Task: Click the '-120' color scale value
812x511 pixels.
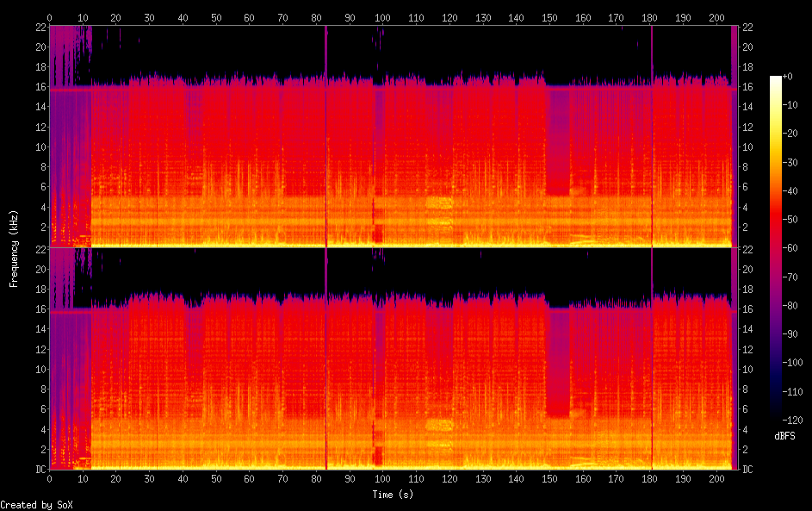Action: [792, 420]
